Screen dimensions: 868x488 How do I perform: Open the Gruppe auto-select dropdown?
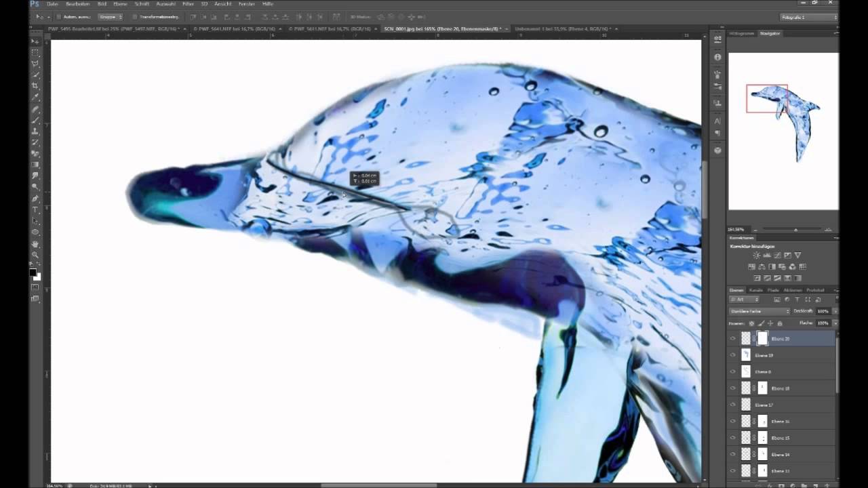pyautogui.click(x=109, y=16)
